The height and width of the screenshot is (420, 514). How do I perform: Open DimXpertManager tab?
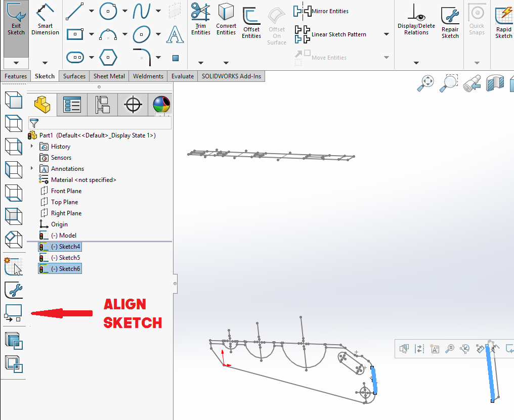click(x=133, y=105)
